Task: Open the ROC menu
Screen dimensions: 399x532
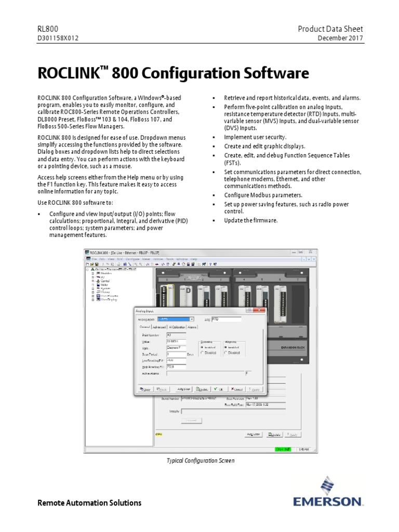Action: [120, 259]
